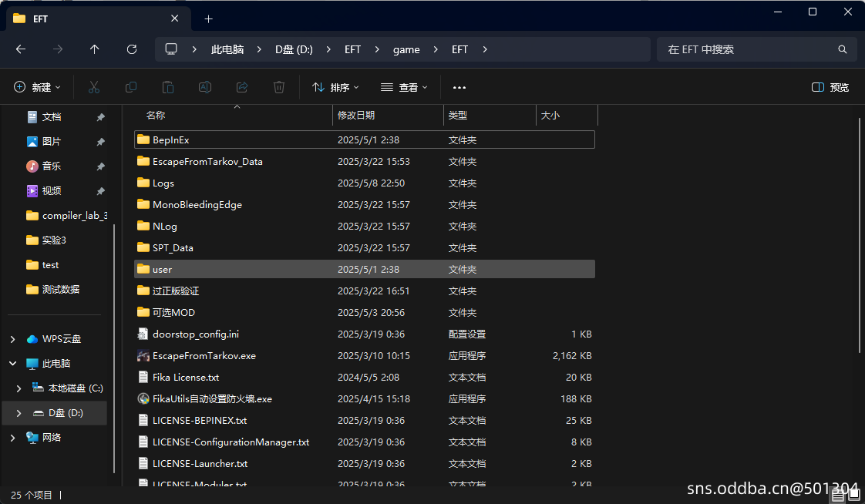Image resolution: width=865 pixels, height=504 pixels.
Task: Click the navigation pane scrollbar
Action: [x=114, y=348]
